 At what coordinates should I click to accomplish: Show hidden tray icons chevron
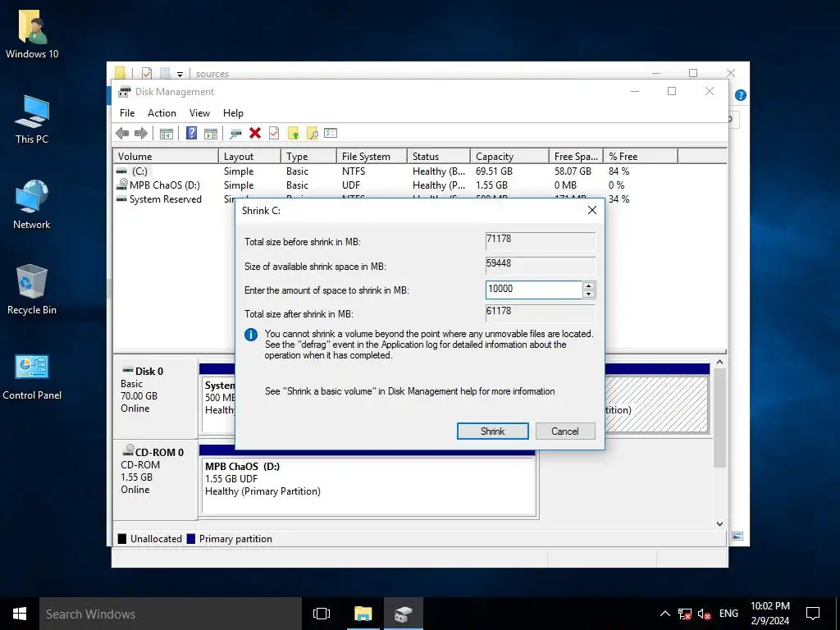pyautogui.click(x=664, y=614)
